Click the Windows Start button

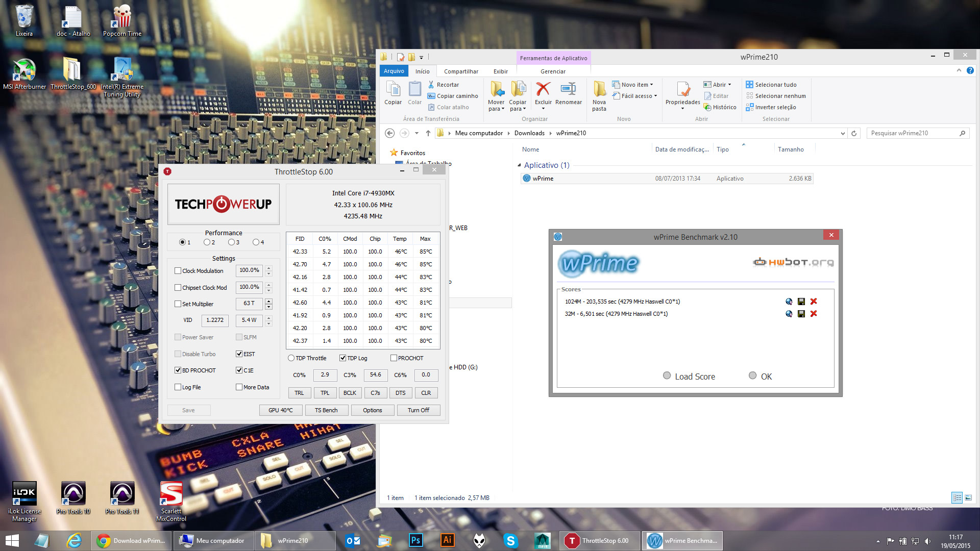coord(12,540)
